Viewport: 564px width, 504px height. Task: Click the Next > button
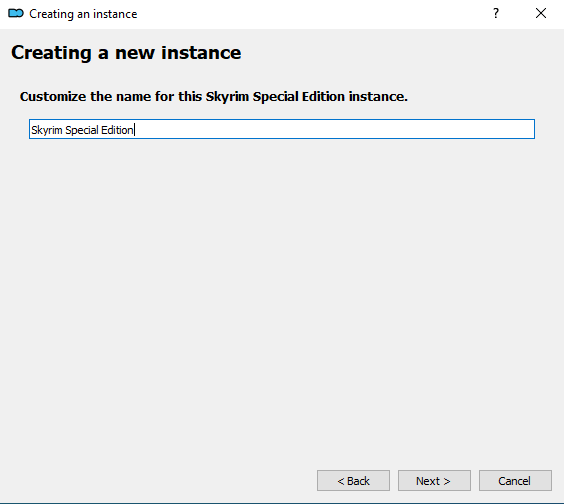434,480
